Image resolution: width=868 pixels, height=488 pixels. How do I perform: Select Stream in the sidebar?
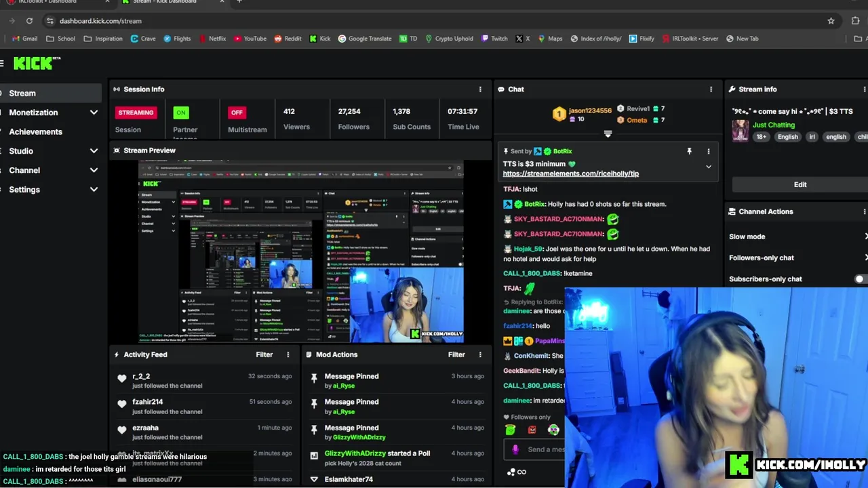pyautogui.click(x=51, y=94)
